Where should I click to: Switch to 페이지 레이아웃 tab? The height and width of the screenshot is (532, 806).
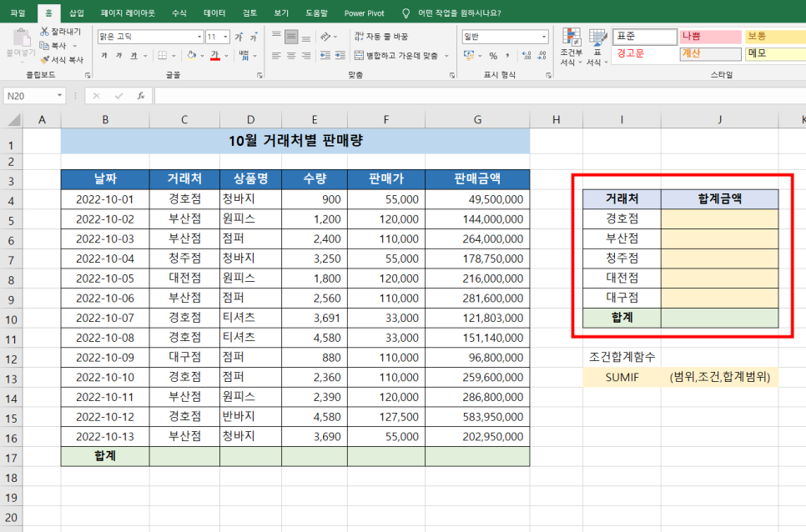pos(128,13)
